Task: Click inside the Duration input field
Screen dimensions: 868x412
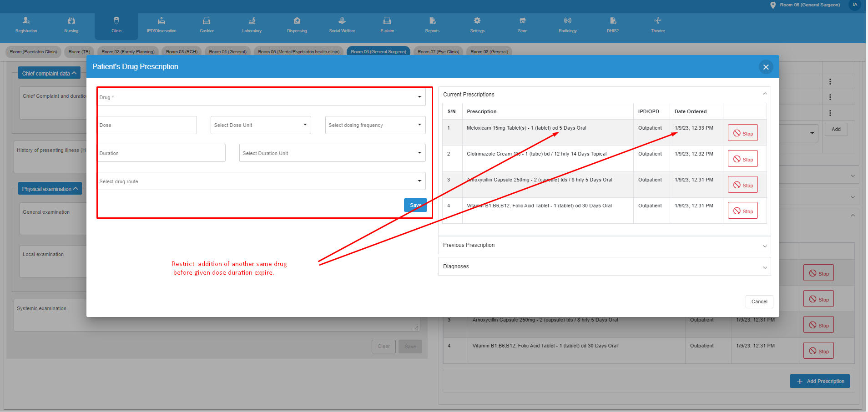Action: point(161,153)
